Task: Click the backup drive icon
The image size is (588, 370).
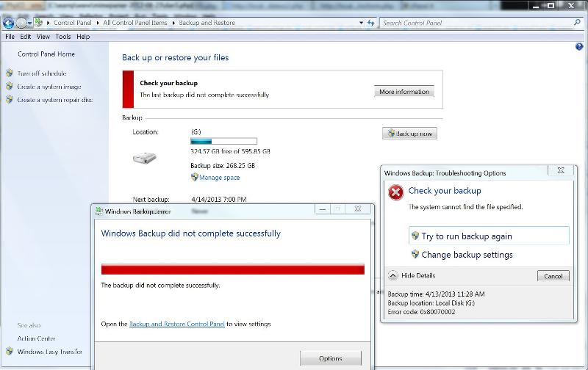Action: click(x=144, y=158)
